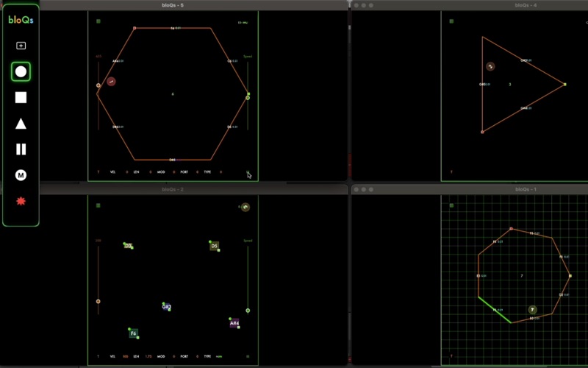Image resolution: width=588 pixels, height=368 pixels.
Task: Click the M circle icon in sidebar
Action: pyautogui.click(x=21, y=175)
